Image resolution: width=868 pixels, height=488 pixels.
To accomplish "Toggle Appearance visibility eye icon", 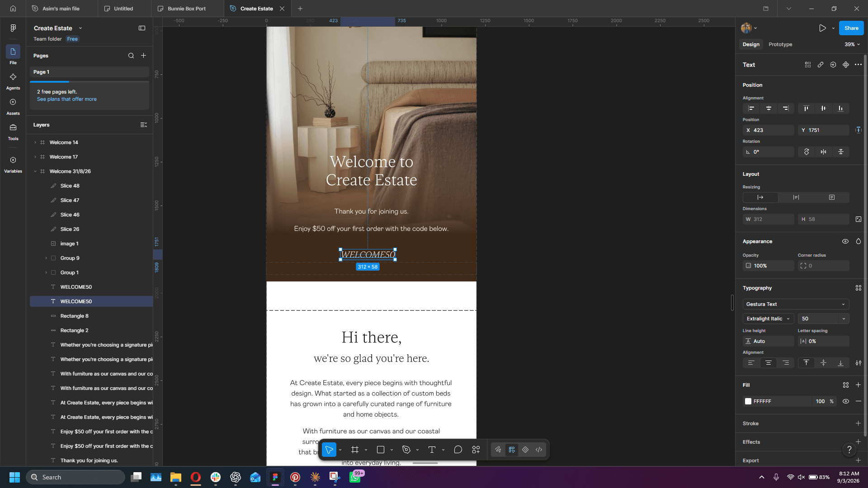I will [845, 241].
